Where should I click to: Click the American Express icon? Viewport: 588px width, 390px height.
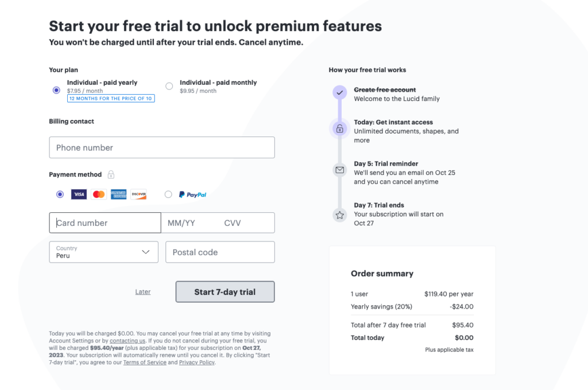coord(118,194)
